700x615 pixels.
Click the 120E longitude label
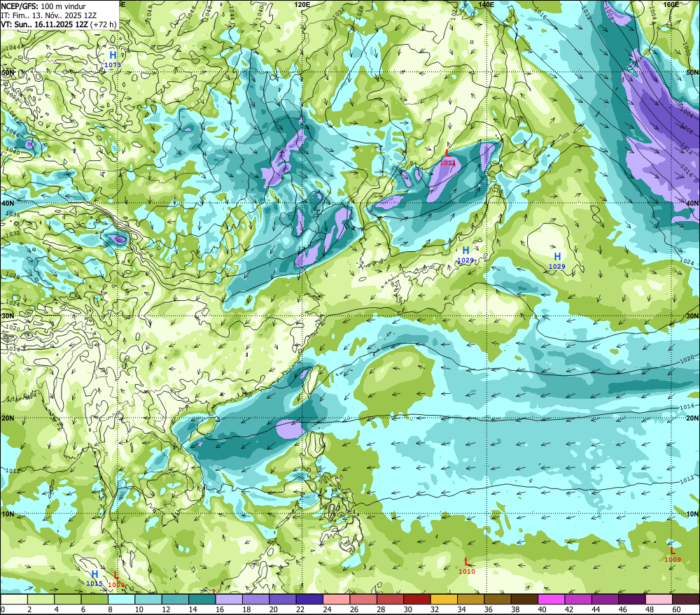click(x=302, y=4)
